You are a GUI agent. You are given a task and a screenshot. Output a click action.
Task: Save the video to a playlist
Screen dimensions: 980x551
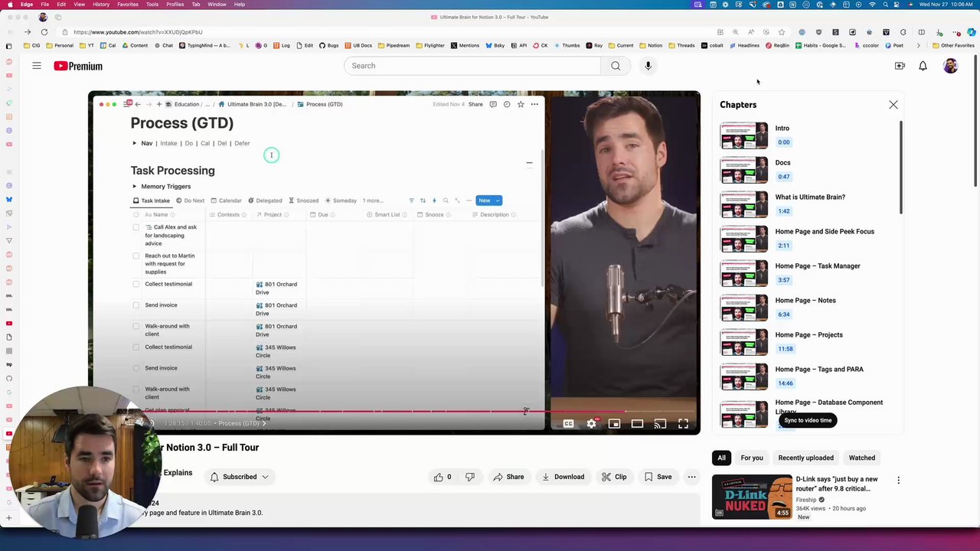click(x=657, y=477)
